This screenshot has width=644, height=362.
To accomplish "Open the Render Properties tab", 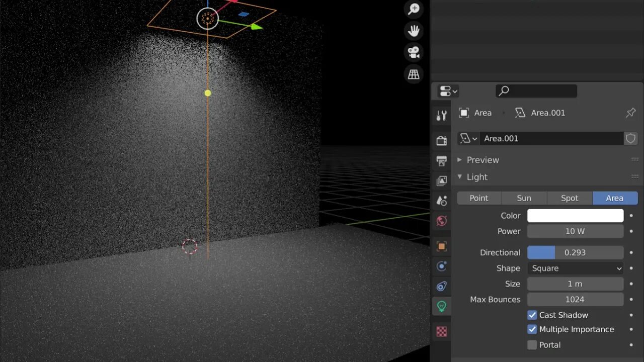I will coord(442,140).
